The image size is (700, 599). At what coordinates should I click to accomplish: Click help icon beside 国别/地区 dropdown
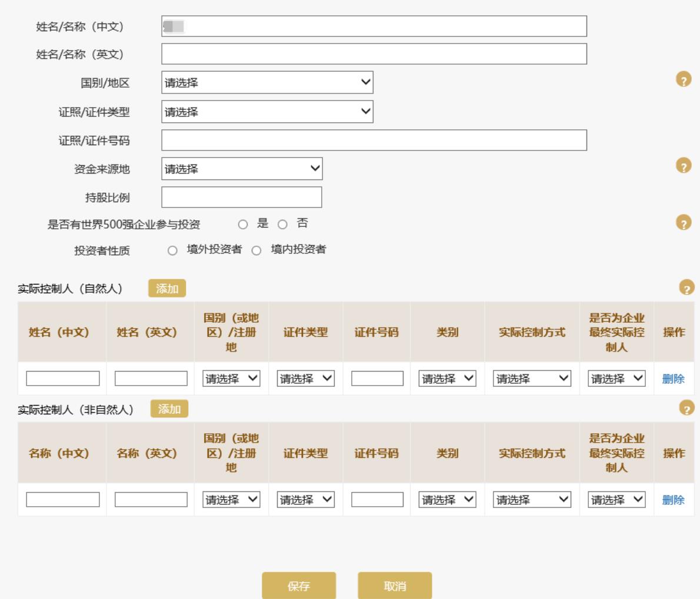coord(683,81)
